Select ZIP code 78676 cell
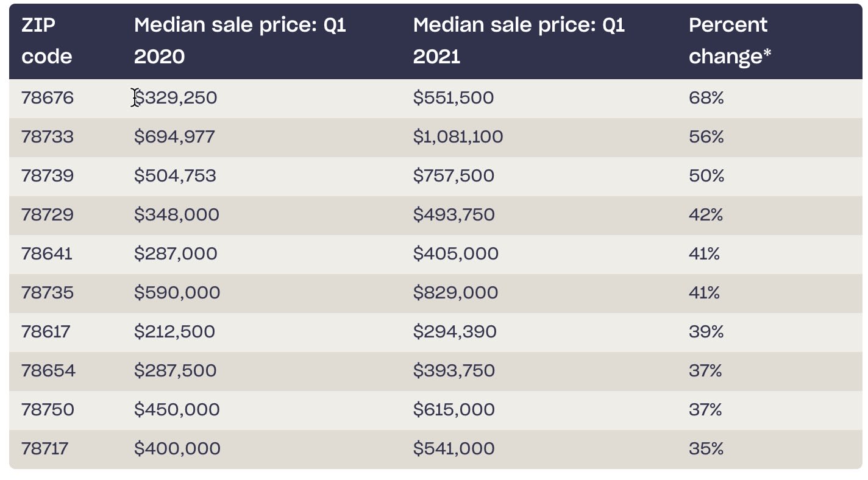Viewport: 868px width, 480px height. point(48,98)
